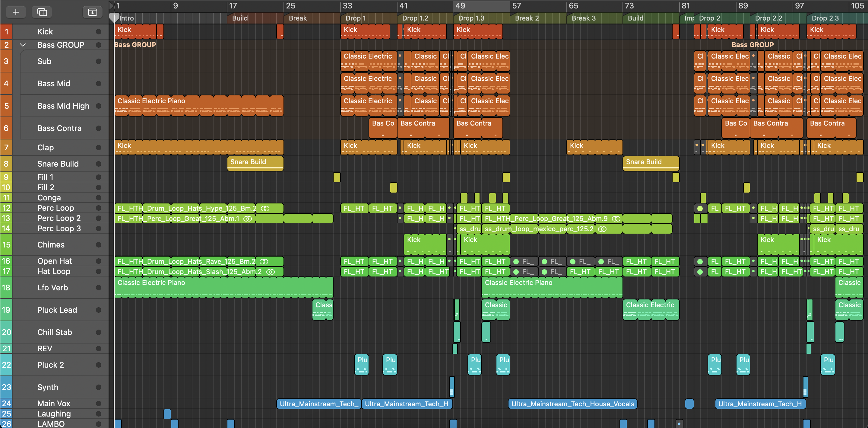Select the Synth track header

point(61,387)
